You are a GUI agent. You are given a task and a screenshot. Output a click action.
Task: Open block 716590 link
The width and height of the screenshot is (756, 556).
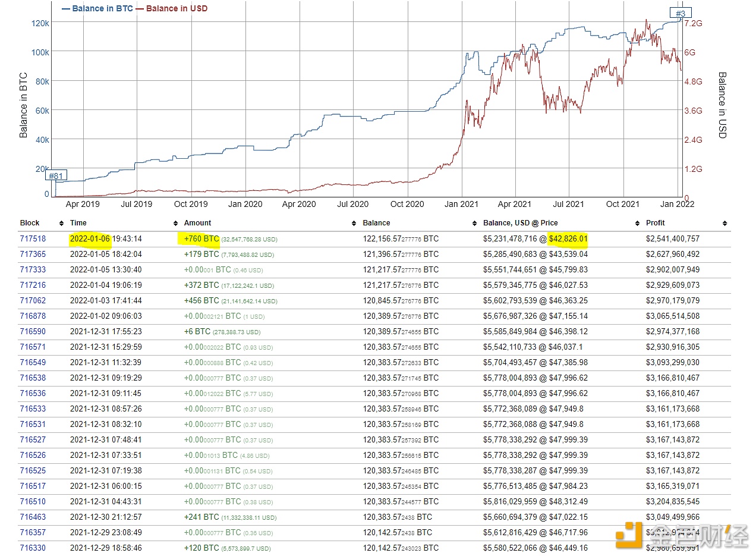pos(33,332)
